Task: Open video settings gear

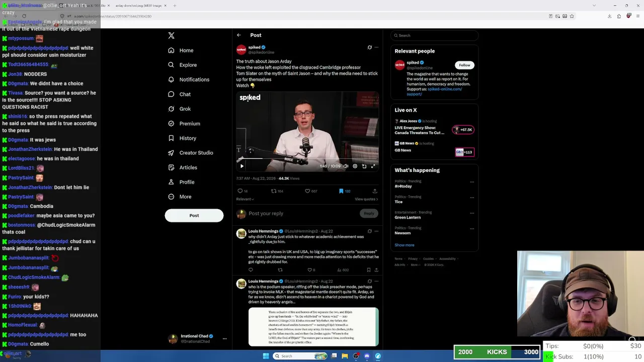Action: [x=355, y=166]
